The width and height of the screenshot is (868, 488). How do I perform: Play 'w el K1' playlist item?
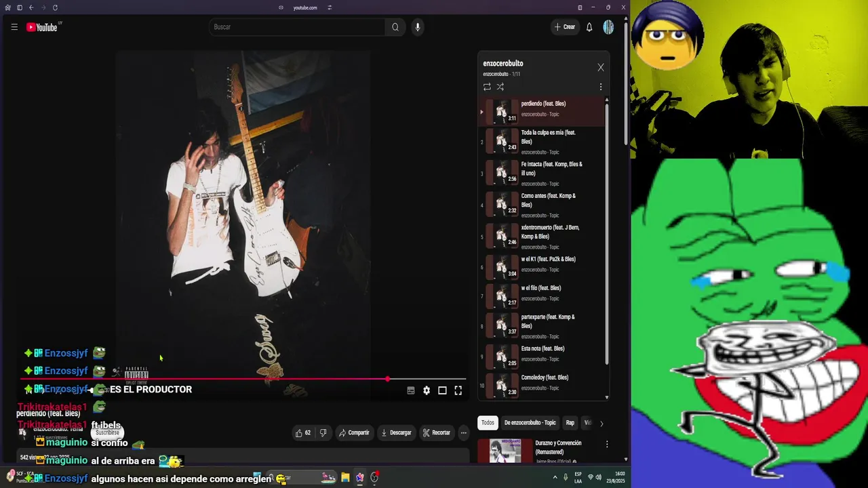(542, 267)
